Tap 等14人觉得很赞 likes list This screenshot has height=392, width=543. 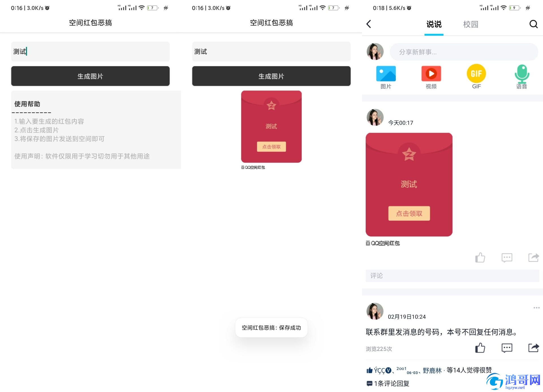pyautogui.click(x=469, y=370)
